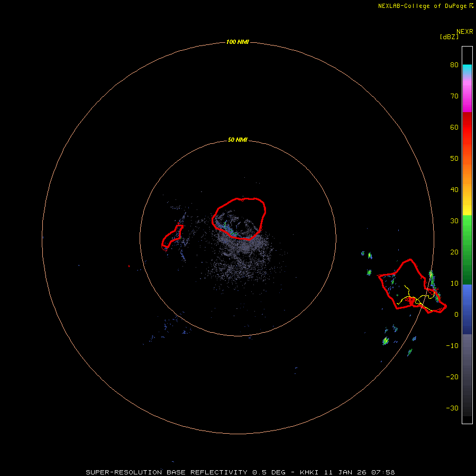Click the red island outline at the southeast
476x476 pixels.
(x=412, y=286)
